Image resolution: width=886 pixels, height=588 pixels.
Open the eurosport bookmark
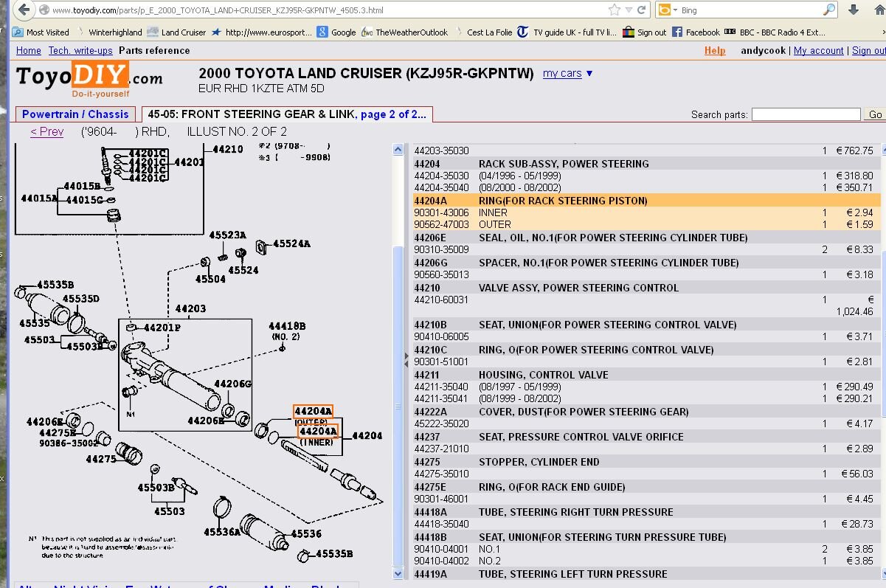tap(262, 32)
